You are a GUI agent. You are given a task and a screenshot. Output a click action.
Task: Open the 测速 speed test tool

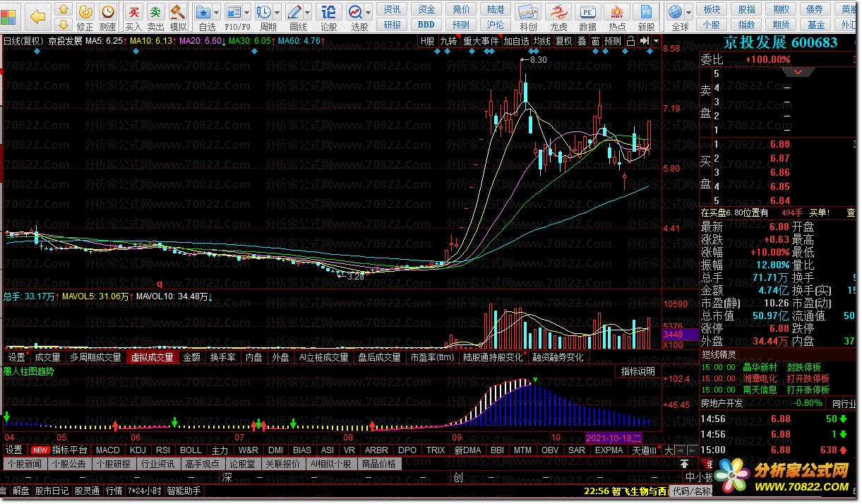107,16
